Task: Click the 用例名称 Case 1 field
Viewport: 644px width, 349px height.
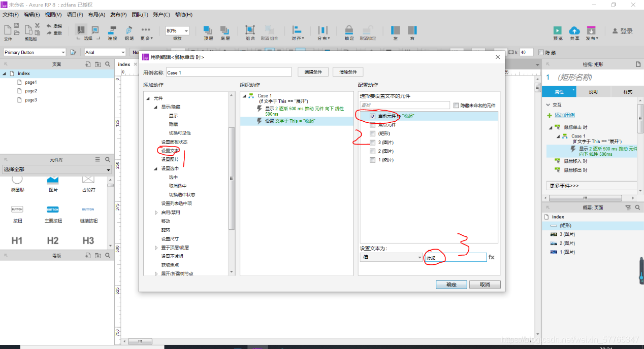Action: (x=229, y=73)
